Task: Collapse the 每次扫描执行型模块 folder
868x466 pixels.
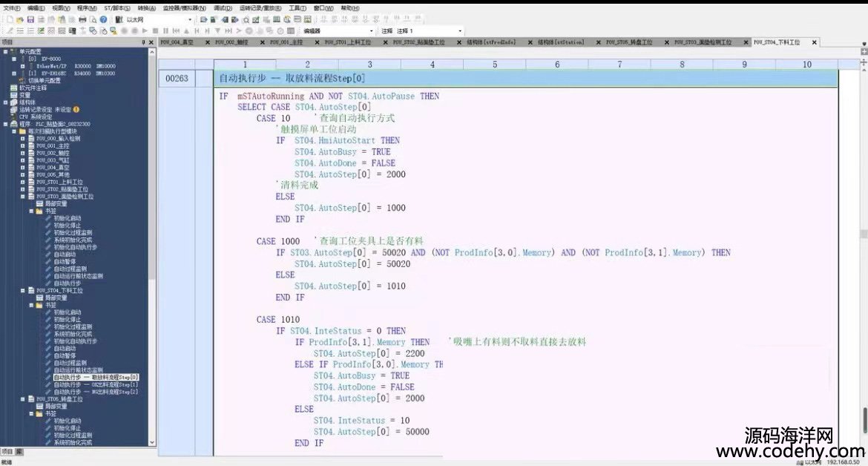Action: (14, 131)
